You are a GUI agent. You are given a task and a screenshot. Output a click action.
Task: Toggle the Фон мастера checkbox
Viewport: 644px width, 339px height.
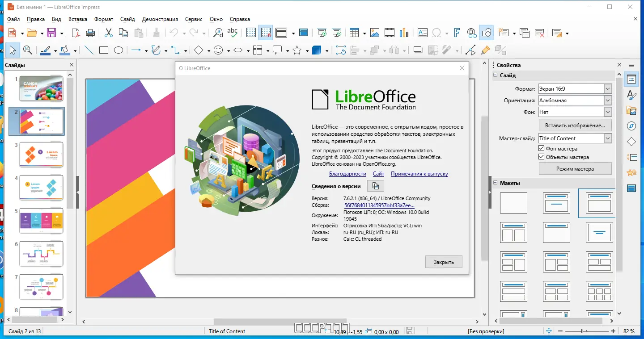[x=542, y=149]
